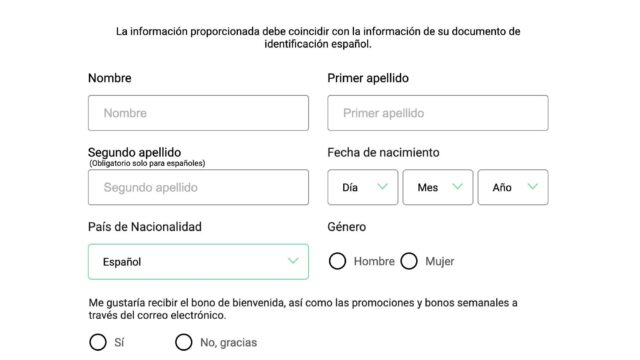Open the Día dropdown

[362, 187]
